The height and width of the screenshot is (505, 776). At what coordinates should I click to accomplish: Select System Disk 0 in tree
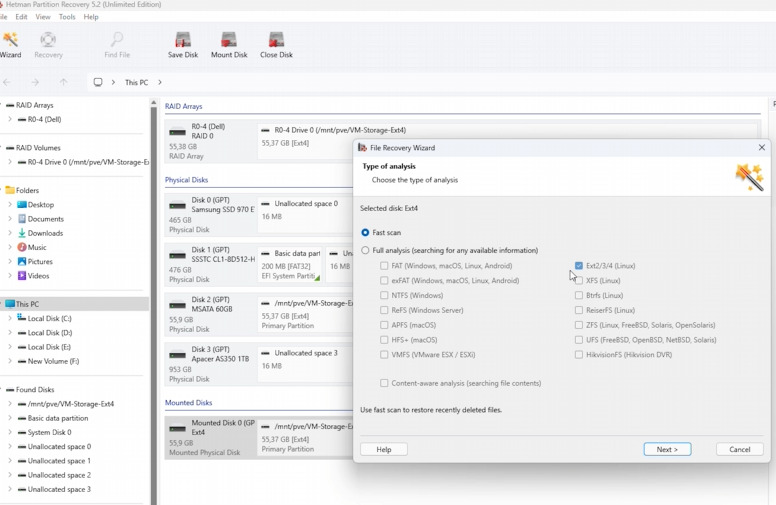[44, 432]
